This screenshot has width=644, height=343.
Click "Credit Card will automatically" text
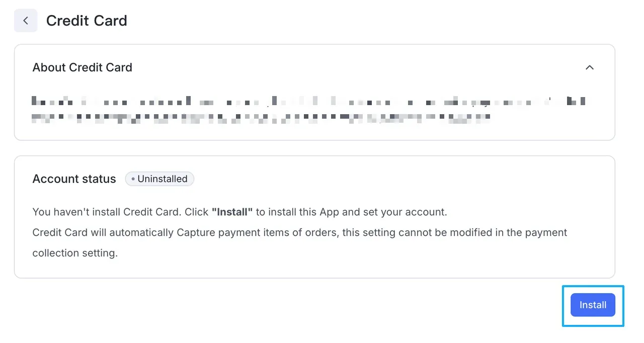103,232
